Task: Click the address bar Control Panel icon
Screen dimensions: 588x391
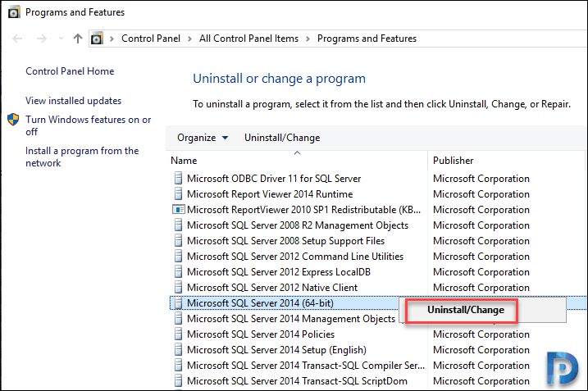Action: (97, 39)
